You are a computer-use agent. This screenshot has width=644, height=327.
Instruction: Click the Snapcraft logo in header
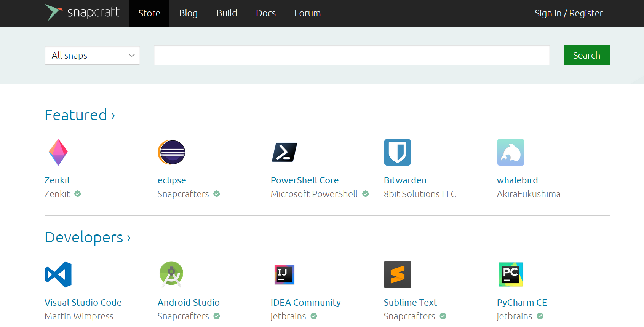tap(82, 13)
